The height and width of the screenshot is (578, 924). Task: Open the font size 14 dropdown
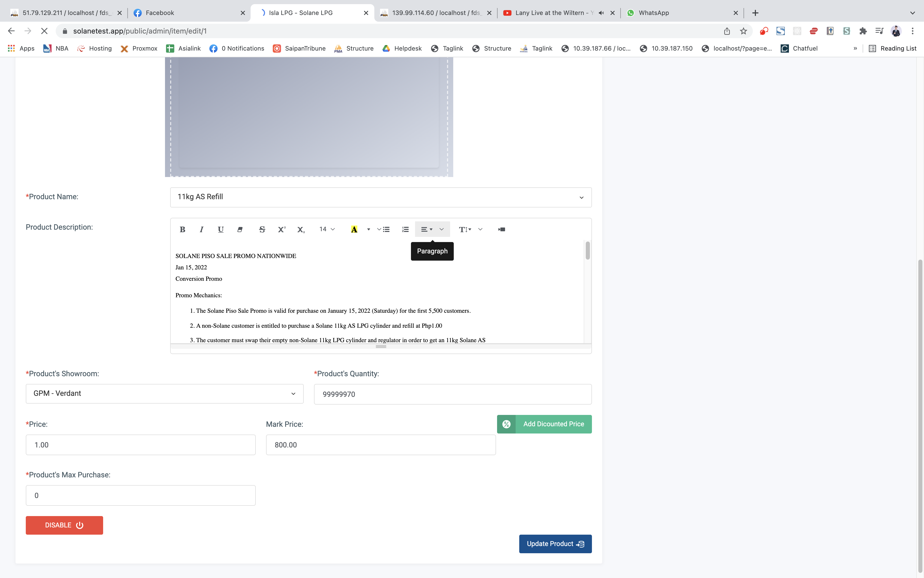coord(327,229)
